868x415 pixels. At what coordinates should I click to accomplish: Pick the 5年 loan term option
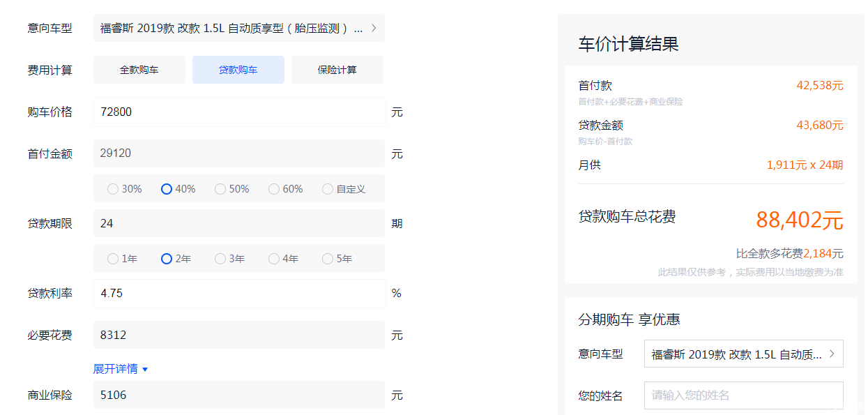tap(328, 259)
